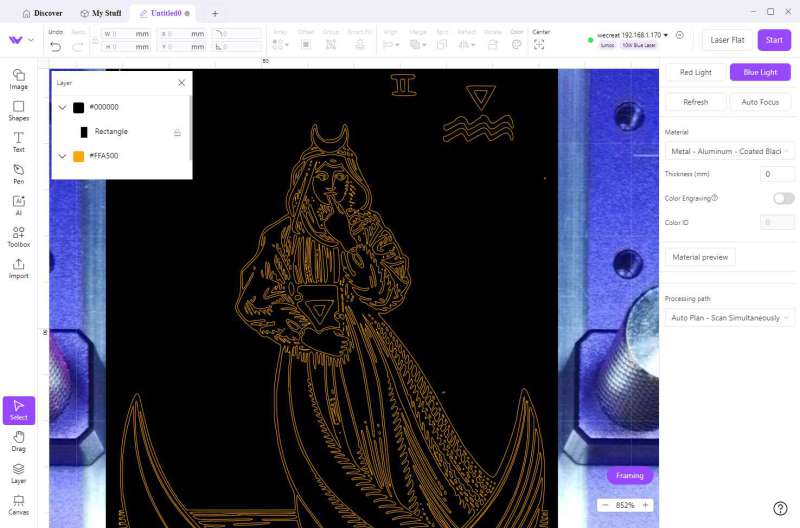Image resolution: width=800 pixels, height=528 pixels.
Task: Click the black #000000 color swatch
Action: [79, 108]
